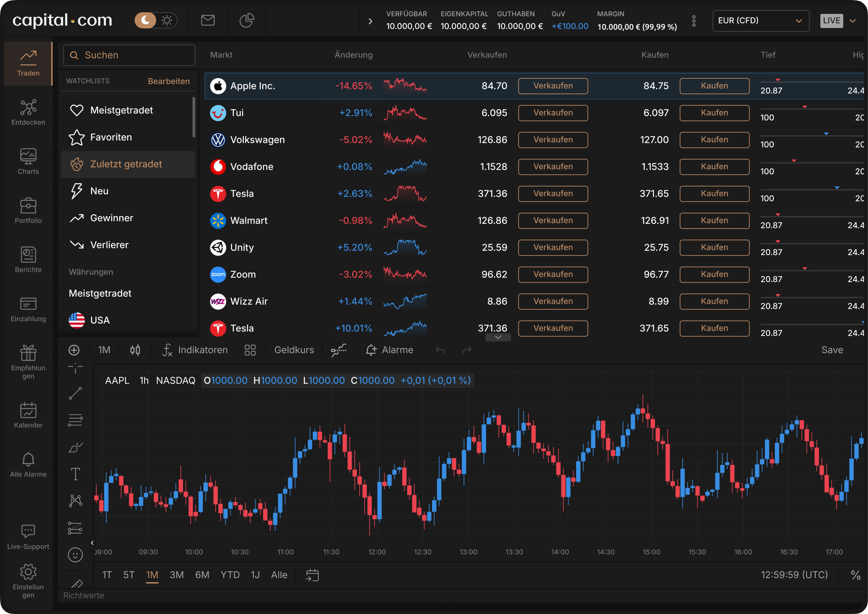The image size is (868, 614).
Task: Open candlestick chart type selector
Action: [135, 350]
